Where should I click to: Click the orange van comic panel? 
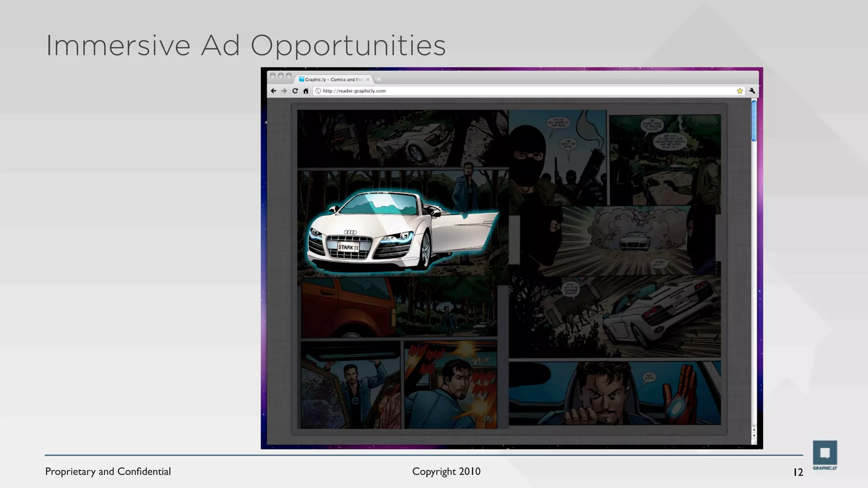(x=398, y=308)
